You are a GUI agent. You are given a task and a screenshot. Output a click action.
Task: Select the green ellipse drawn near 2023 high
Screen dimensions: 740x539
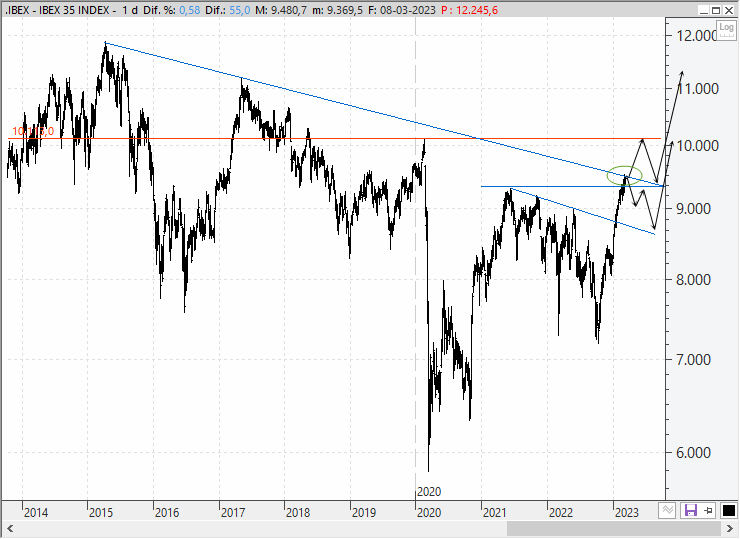pos(624,176)
